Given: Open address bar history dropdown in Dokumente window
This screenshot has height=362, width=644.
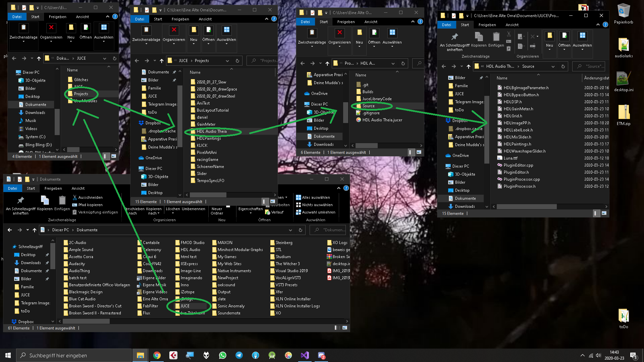Looking at the screenshot, I should click(x=290, y=230).
